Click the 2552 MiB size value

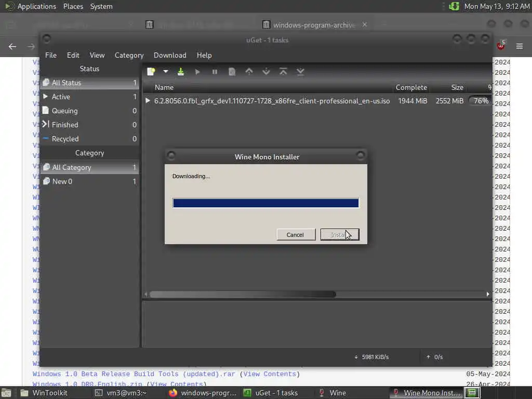click(449, 101)
